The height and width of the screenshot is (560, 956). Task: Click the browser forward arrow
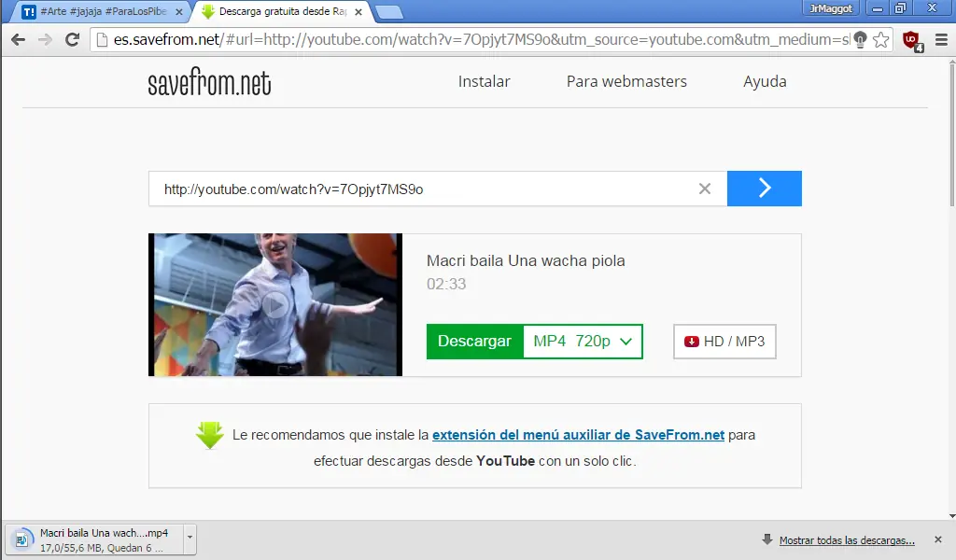point(45,39)
